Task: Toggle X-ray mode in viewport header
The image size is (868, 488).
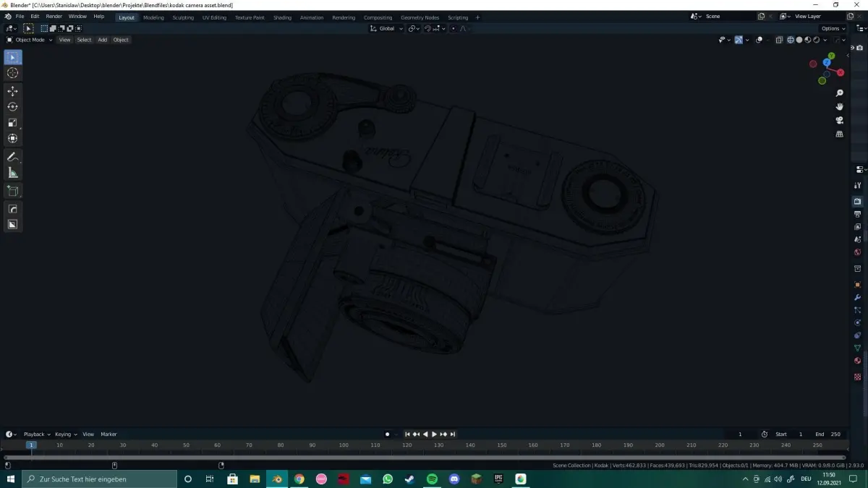Action: tap(779, 40)
